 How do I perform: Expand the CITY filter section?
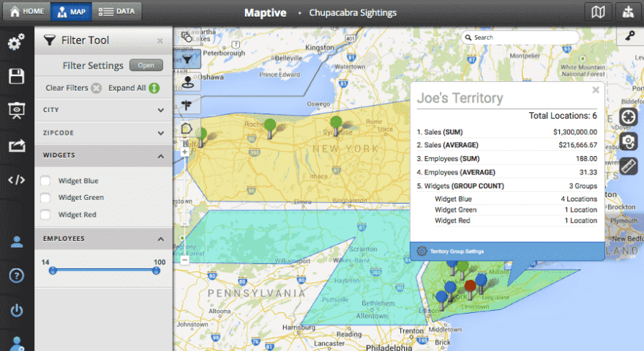tap(103, 110)
